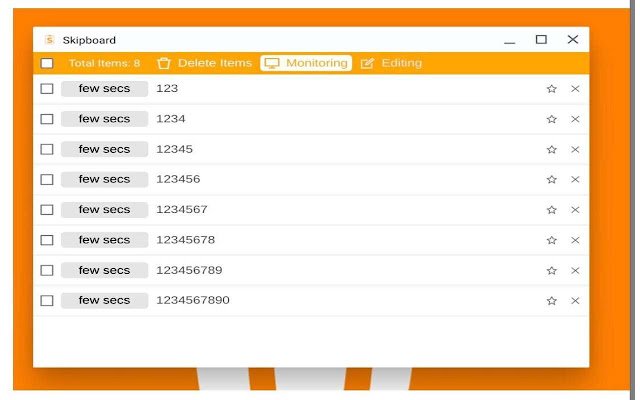Star the 123456789 clipboard item

(x=551, y=270)
